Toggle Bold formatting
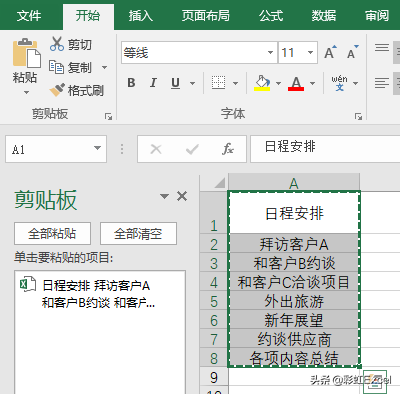Image resolution: width=400 pixels, height=394 pixels. [131, 83]
